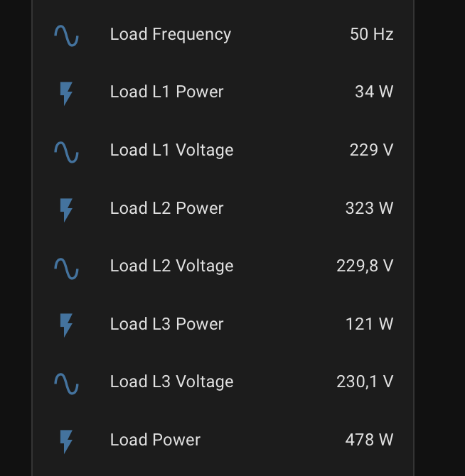Click the 478 W total power value

pos(369,440)
